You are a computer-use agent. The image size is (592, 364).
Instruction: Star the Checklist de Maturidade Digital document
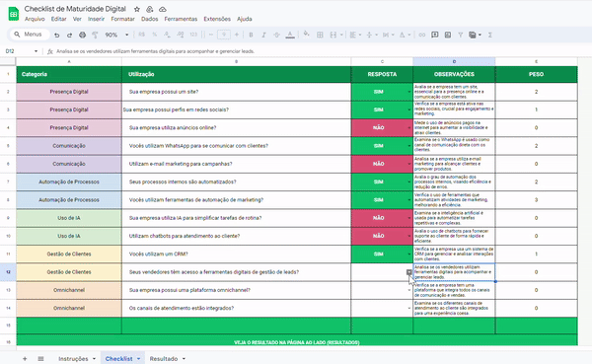[137, 9]
